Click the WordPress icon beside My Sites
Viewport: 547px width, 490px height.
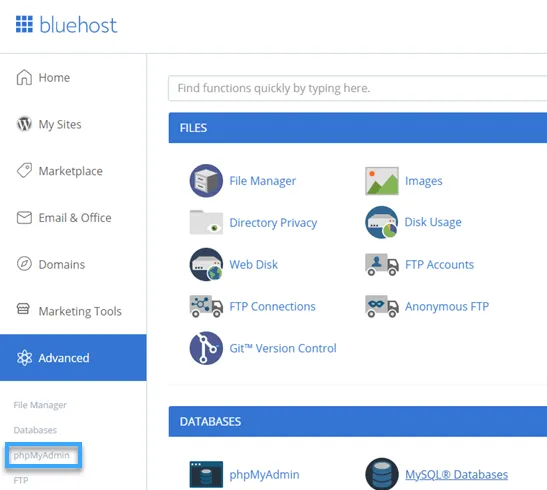(24, 124)
